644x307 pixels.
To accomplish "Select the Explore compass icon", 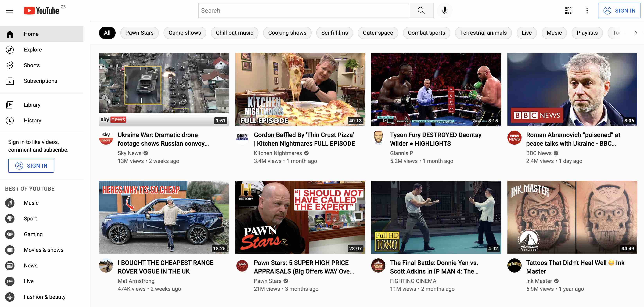I will click(10, 50).
